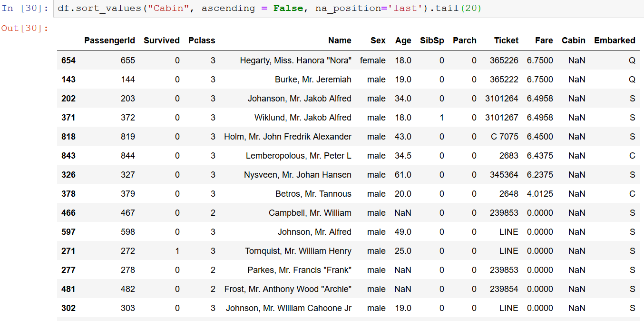Click the Survived column header

coord(161,40)
